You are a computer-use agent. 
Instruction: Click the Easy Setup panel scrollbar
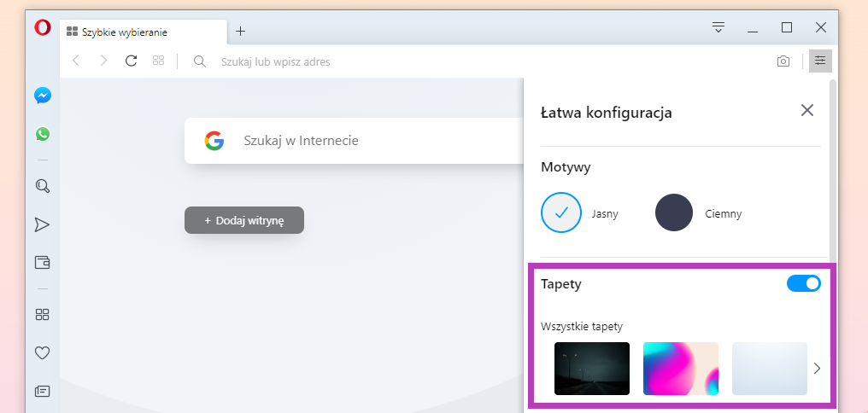click(x=833, y=172)
